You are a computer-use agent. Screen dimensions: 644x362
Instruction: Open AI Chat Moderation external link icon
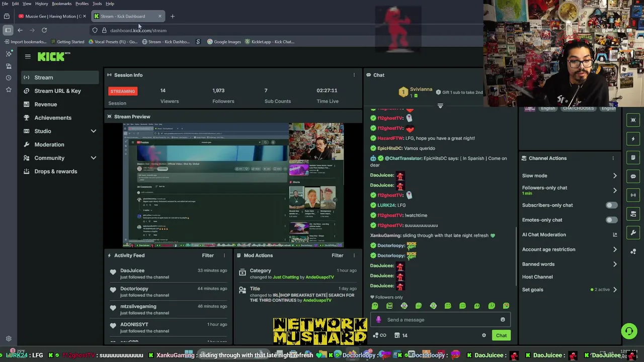pyautogui.click(x=614, y=235)
